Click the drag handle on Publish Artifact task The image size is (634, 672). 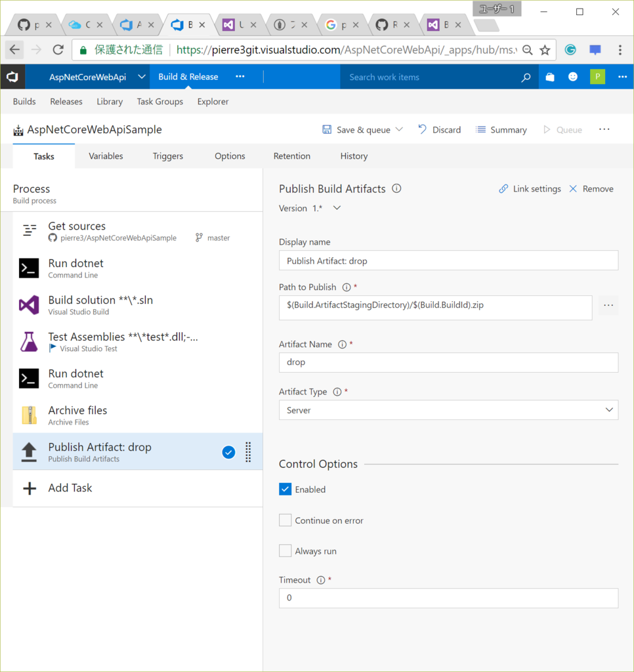click(x=248, y=451)
